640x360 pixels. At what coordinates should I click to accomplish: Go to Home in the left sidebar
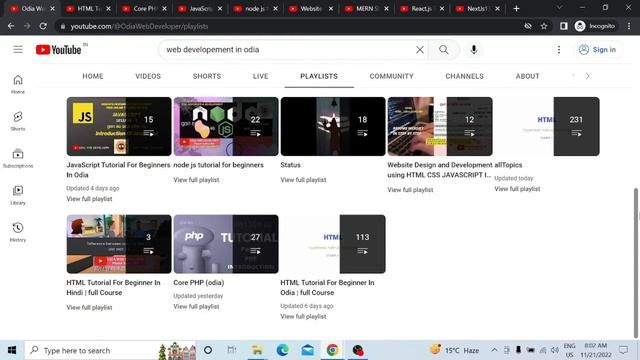[x=18, y=84]
